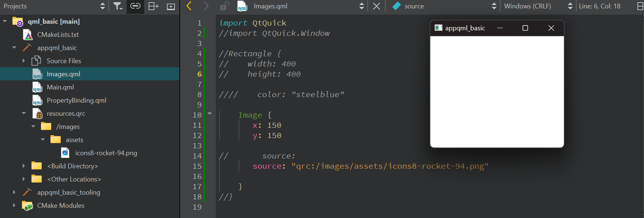Click the Projects panel maximize icon
The width and height of the screenshot is (644, 218).
coord(171,7)
